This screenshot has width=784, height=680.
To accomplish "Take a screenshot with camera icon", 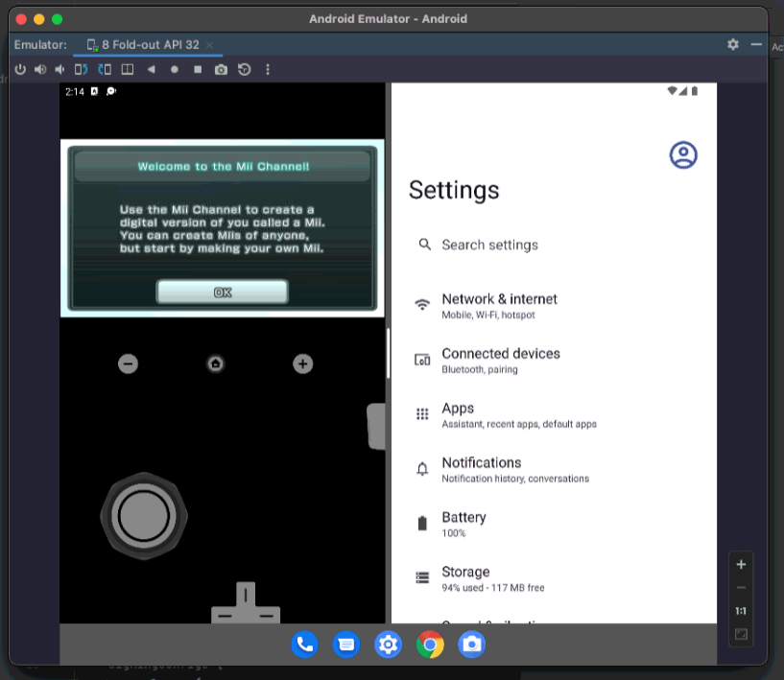I will tap(221, 69).
